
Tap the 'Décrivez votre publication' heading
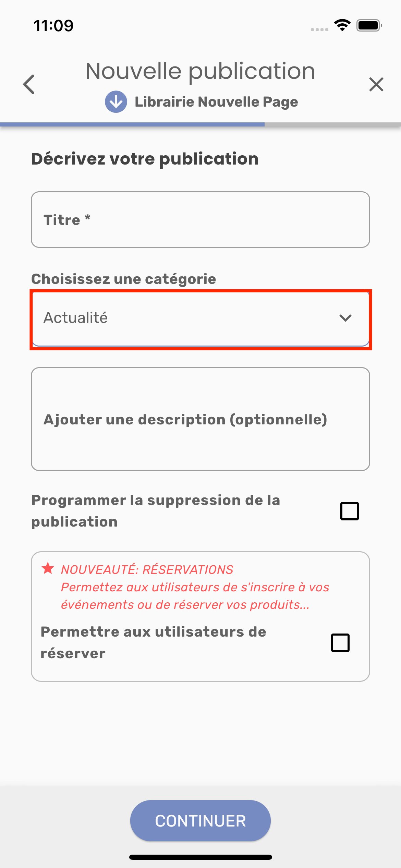pos(145,159)
